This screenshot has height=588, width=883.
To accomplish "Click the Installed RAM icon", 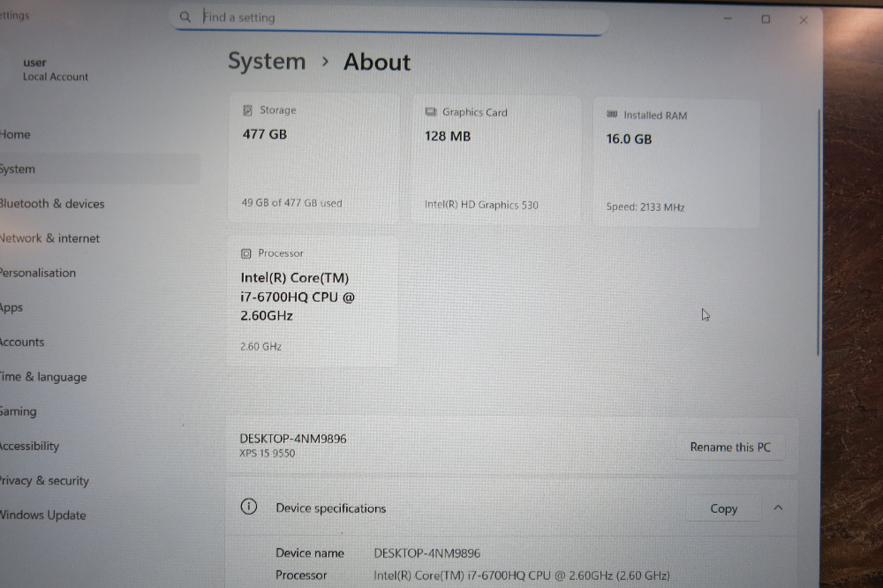I will point(612,115).
